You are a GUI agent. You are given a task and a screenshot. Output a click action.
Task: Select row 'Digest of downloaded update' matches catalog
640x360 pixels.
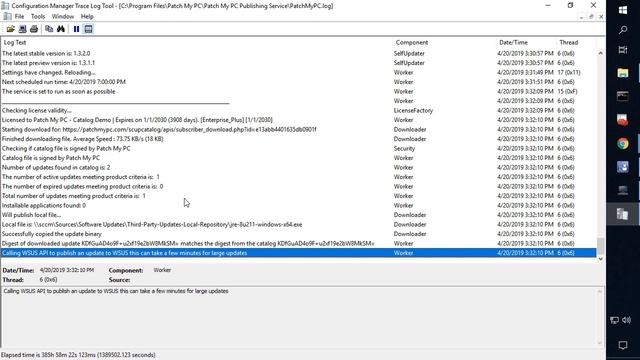298,243
